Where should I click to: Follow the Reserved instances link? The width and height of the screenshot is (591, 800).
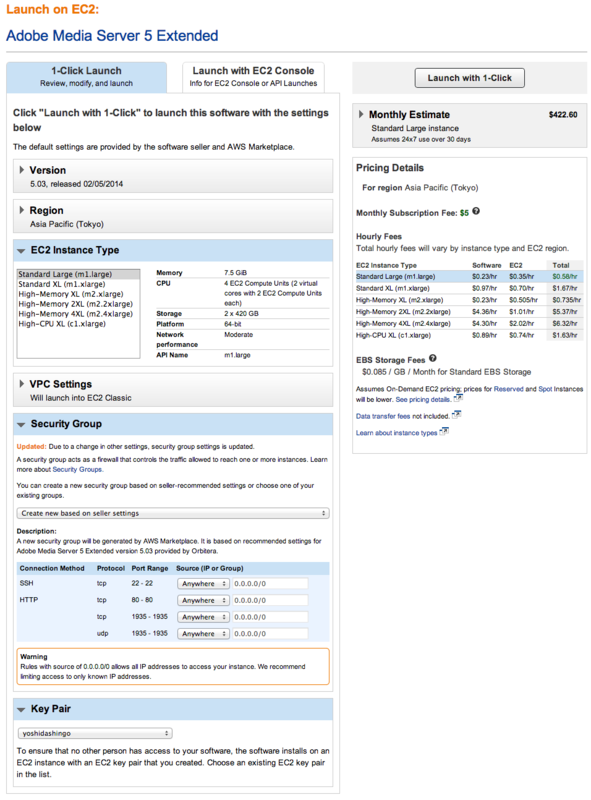coord(508,389)
